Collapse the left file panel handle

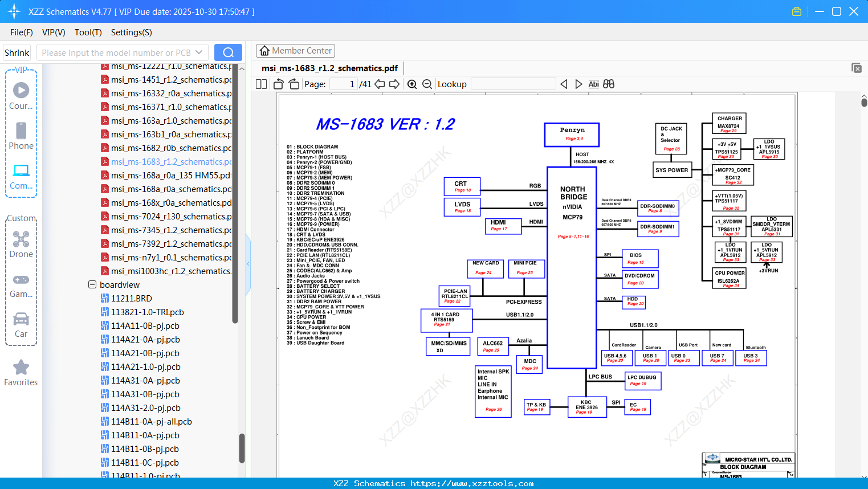(x=248, y=263)
